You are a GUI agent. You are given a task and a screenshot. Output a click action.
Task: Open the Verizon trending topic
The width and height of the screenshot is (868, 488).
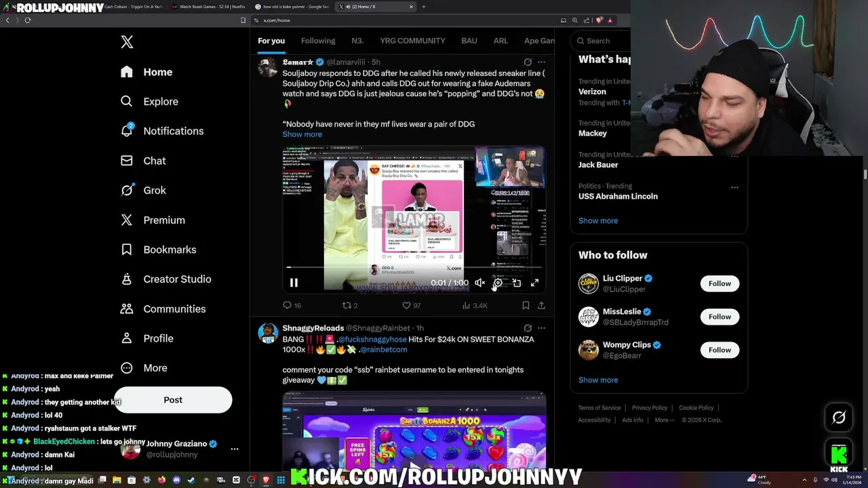click(x=592, y=91)
